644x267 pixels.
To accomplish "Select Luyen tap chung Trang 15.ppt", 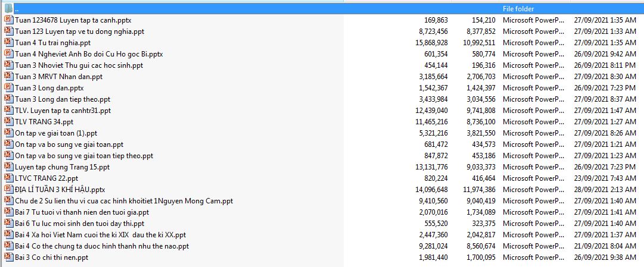I will point(63,167).
